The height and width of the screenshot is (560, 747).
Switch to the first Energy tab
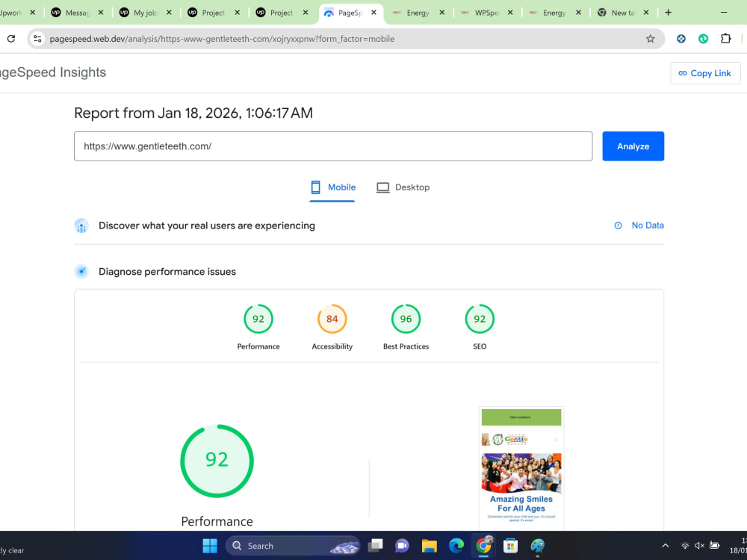coord(412,13)
